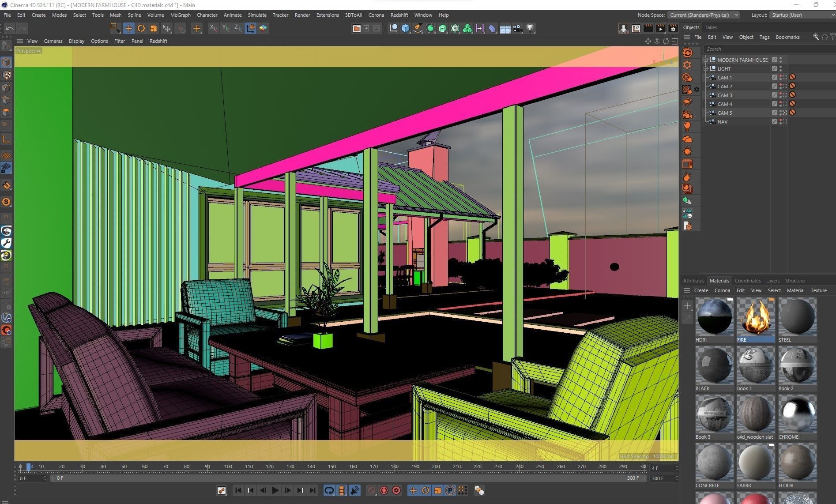Click the Autokeying button

(384, 490)
